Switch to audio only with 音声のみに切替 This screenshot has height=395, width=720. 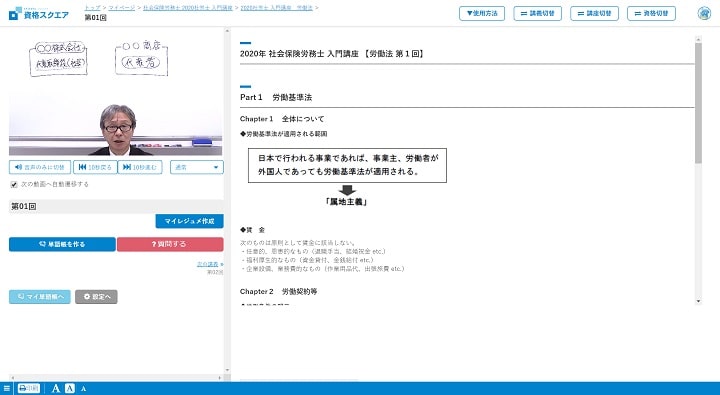[40, 167]
